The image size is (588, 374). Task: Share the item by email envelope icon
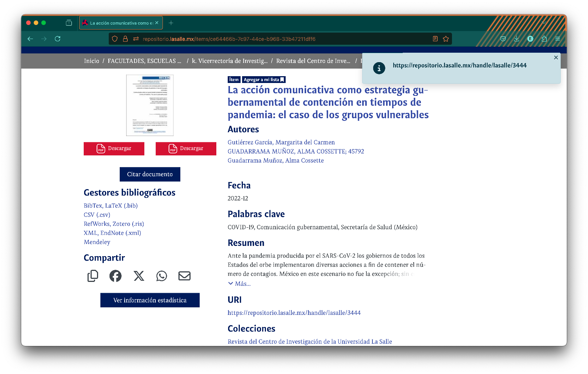click(x=185, y=276)
